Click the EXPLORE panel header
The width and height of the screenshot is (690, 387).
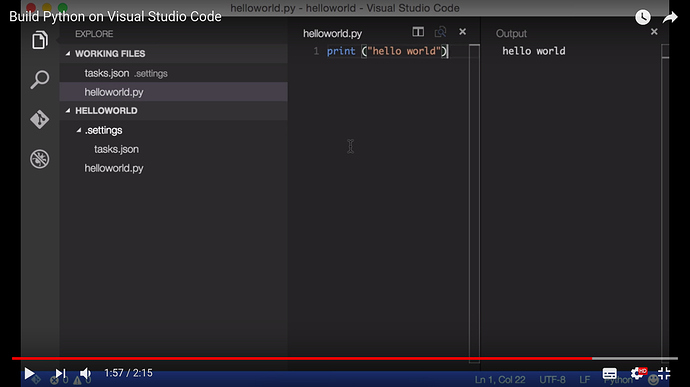pyautogui.click(x=94, y=34)
